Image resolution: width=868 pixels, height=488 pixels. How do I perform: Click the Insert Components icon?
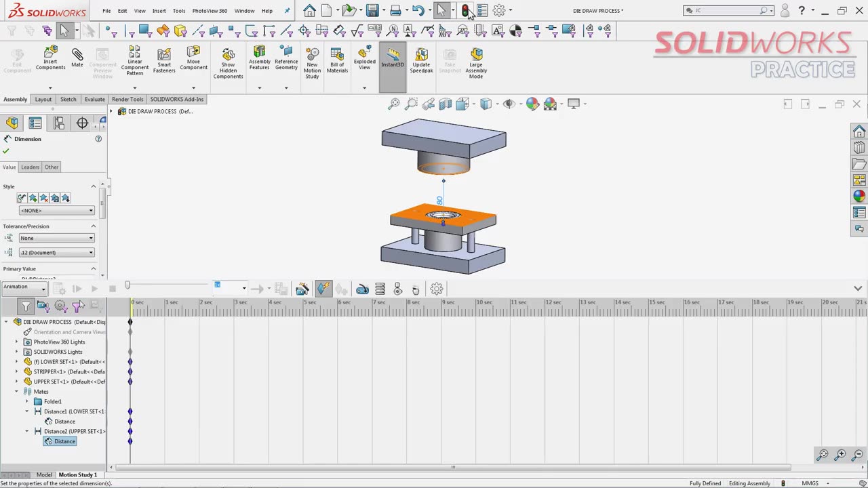click(51, 58)
